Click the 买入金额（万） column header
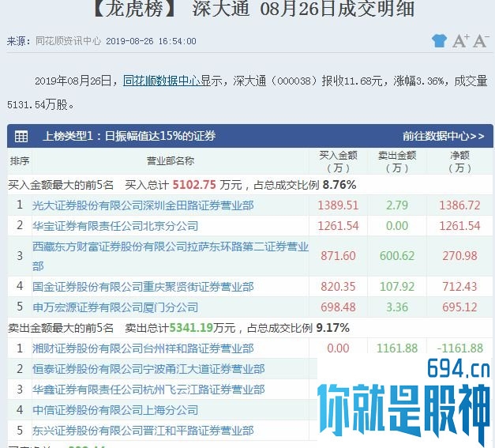Viewport: 495px width, 448px height. tap(338, 161)
